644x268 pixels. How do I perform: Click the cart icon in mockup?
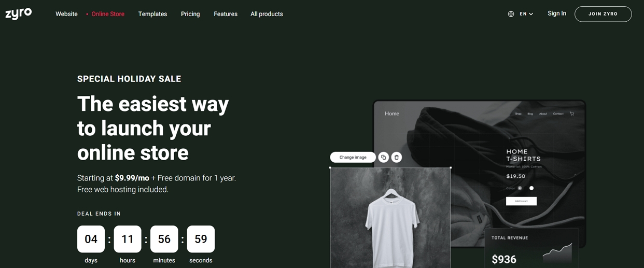(572, 114)
